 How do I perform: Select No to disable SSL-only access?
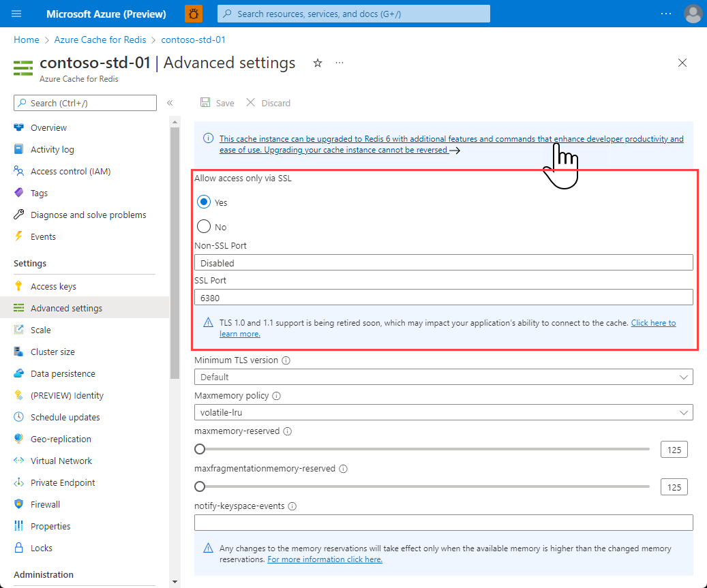(x=205, y=226)
